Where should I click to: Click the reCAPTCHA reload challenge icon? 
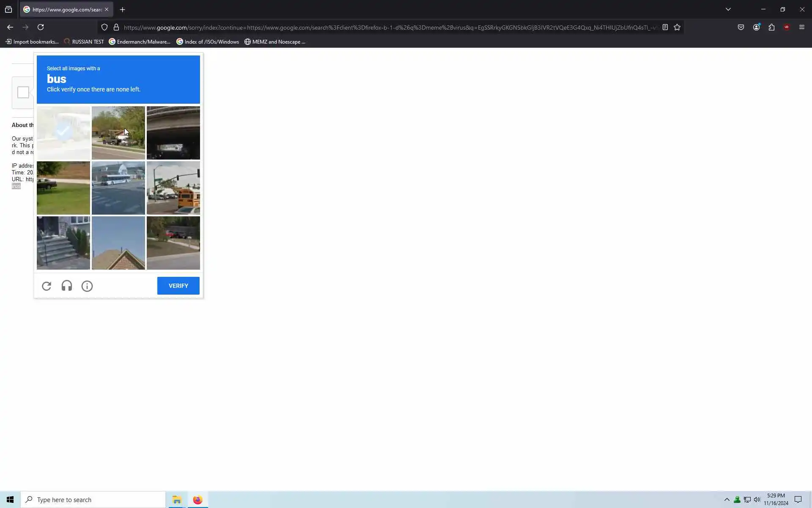coord(47,286)
